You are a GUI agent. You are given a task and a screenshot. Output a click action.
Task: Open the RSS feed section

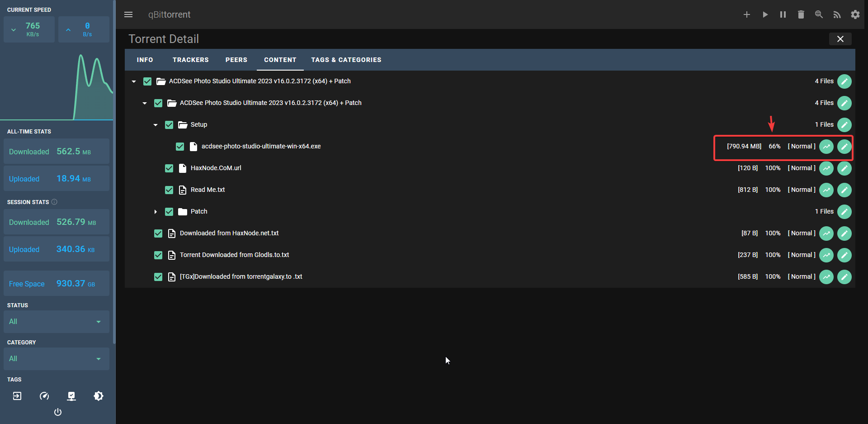[x=837, y=14]
